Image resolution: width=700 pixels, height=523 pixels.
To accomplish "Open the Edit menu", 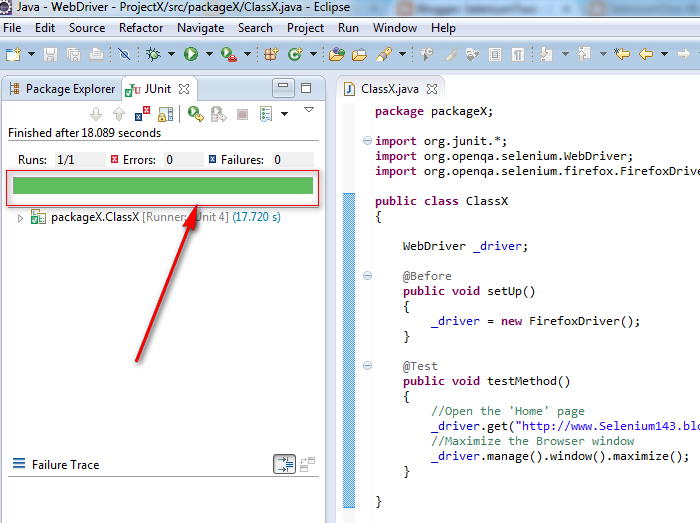I will pyautogui.click(x=45, y=28).
